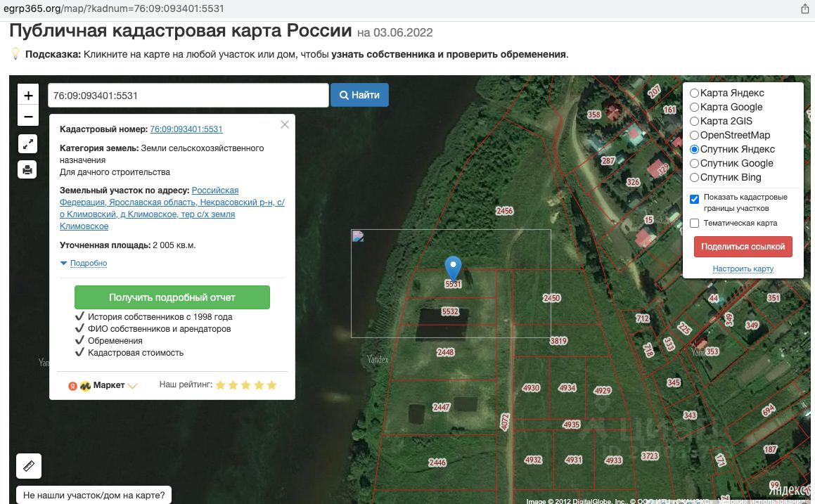Open fullscreen map view icon
The image size is (815, 504).
[27, 143]
